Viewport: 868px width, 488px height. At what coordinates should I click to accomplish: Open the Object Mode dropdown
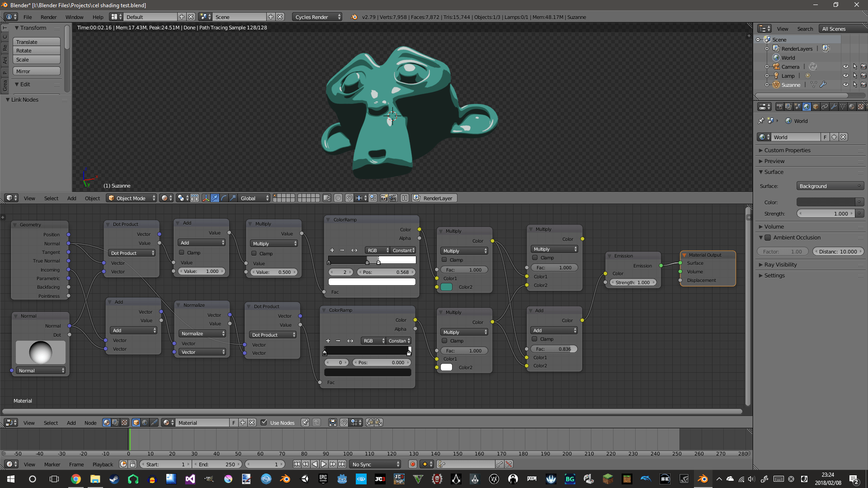click(x=131, y=198)
